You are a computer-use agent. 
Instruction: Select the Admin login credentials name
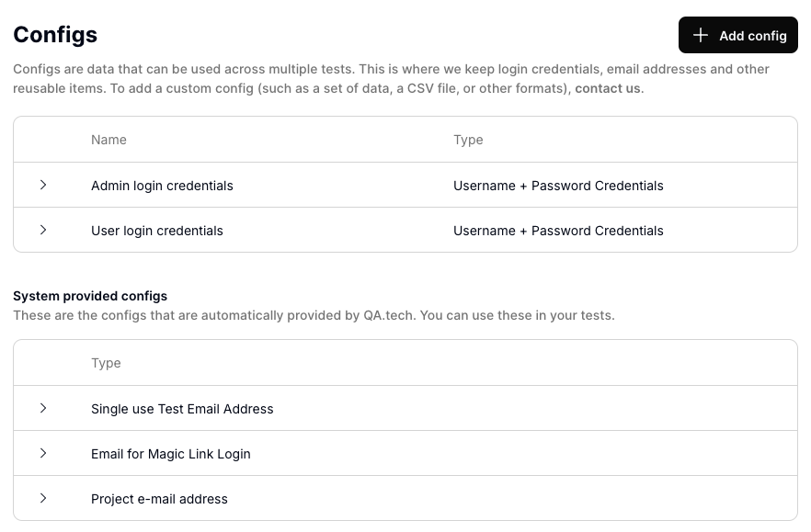tap(162, 186)
